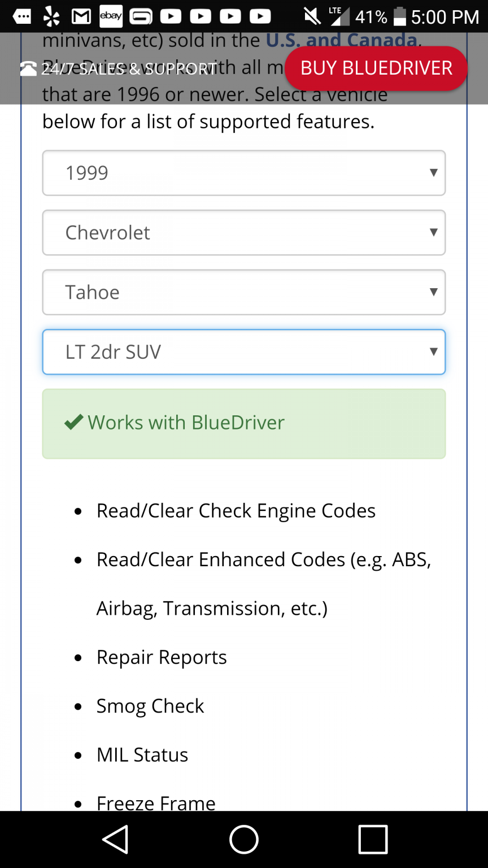
Task: Tap Read/Clear Check Engine Codes item
Action: [236, 511]
